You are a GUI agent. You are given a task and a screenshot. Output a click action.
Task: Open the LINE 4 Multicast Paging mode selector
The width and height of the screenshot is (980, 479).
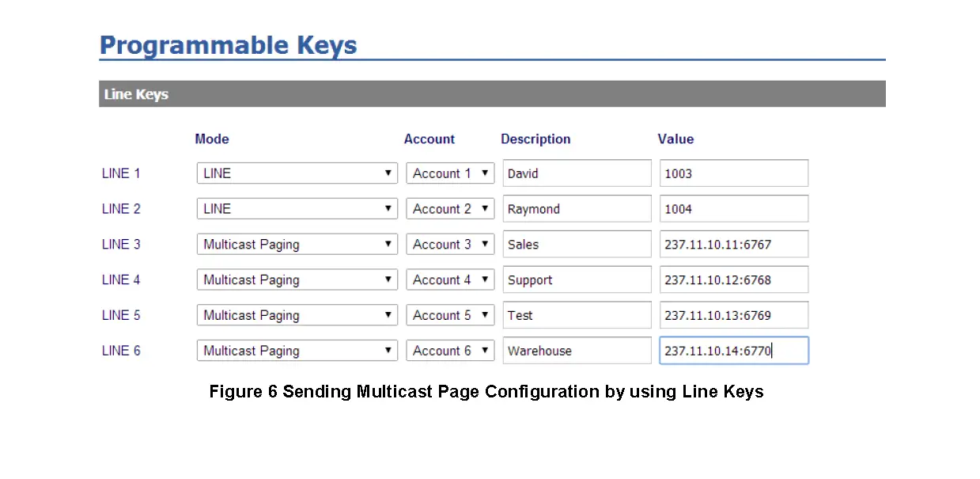coord(297,279)
